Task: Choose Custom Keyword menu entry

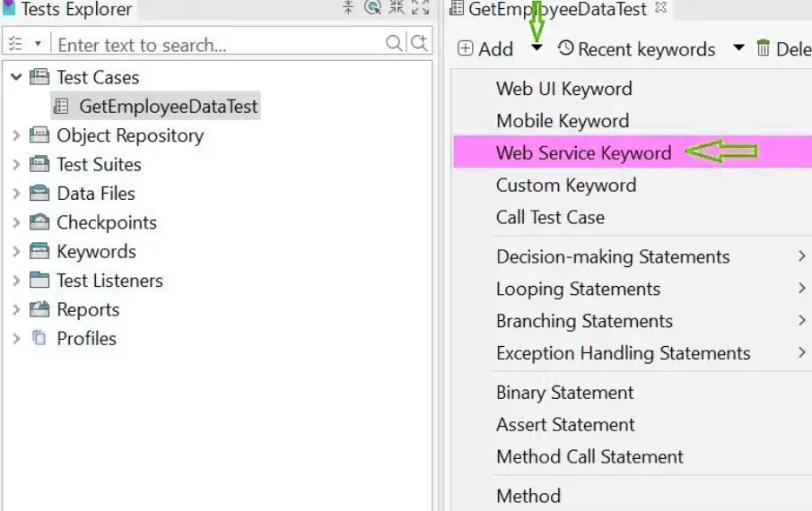Action: coord(566,186)
